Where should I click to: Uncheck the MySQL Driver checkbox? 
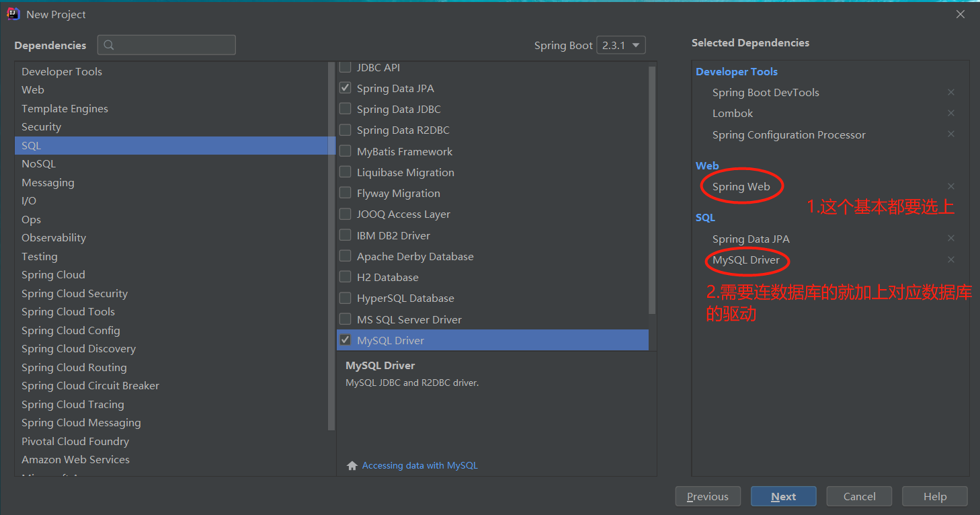click(x=345, y=340)
